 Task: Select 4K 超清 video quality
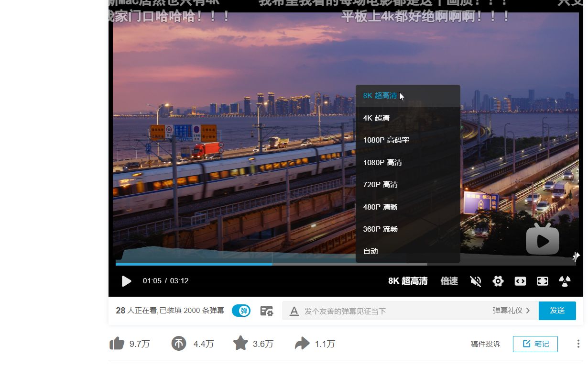377,118
